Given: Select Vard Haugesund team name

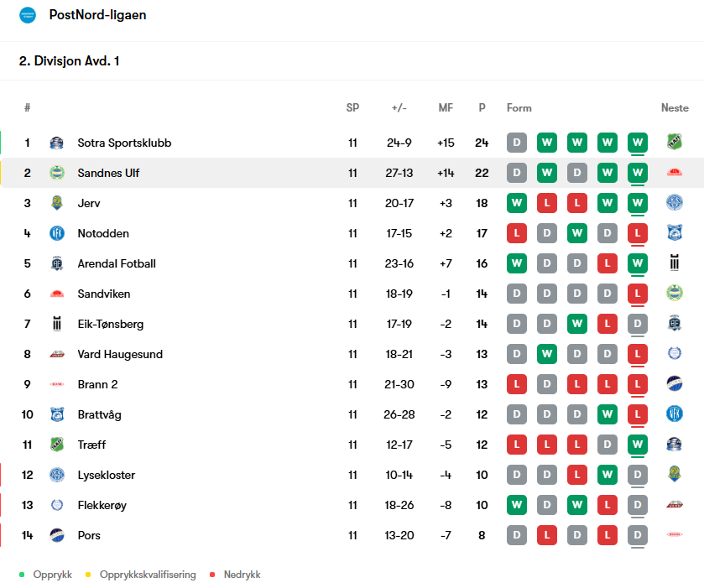Looking at the screenshot, I should click(120, 354).
